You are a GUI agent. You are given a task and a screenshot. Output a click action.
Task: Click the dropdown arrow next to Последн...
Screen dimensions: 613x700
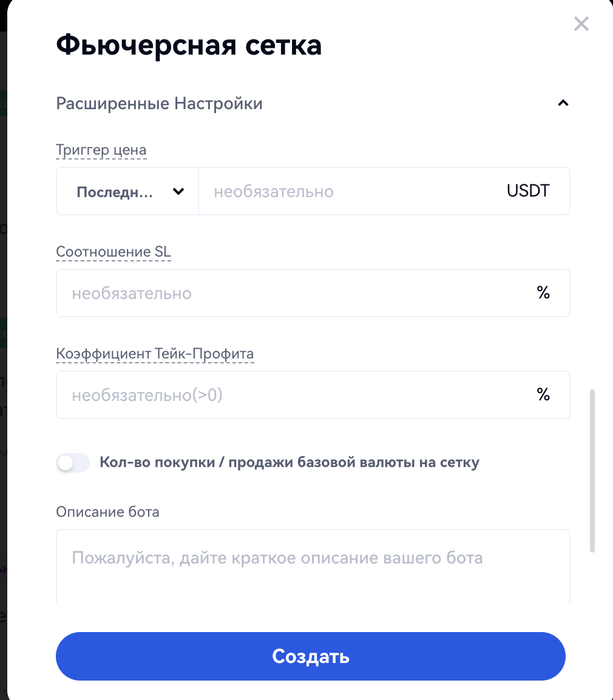(x=178, y=192)
